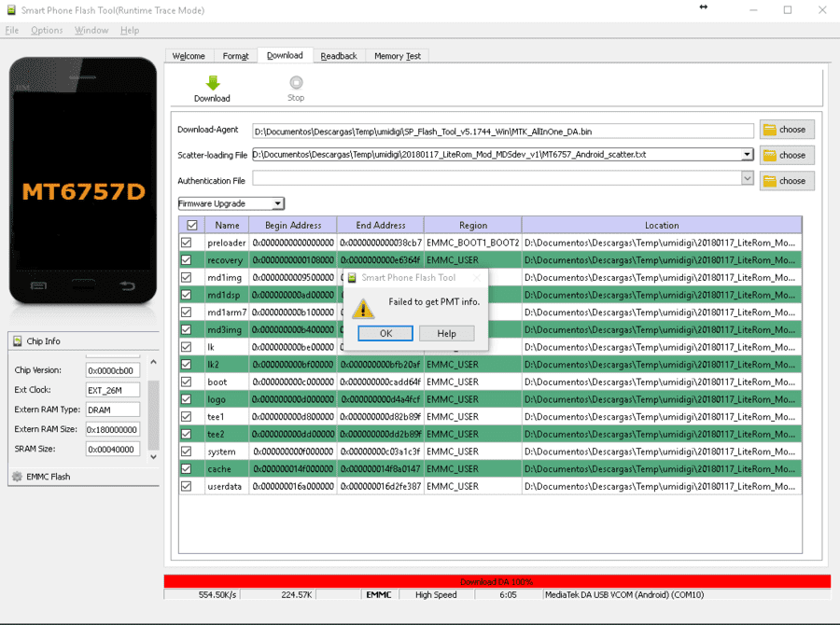
Task: Open the Help menu
Action: [130, 30]
